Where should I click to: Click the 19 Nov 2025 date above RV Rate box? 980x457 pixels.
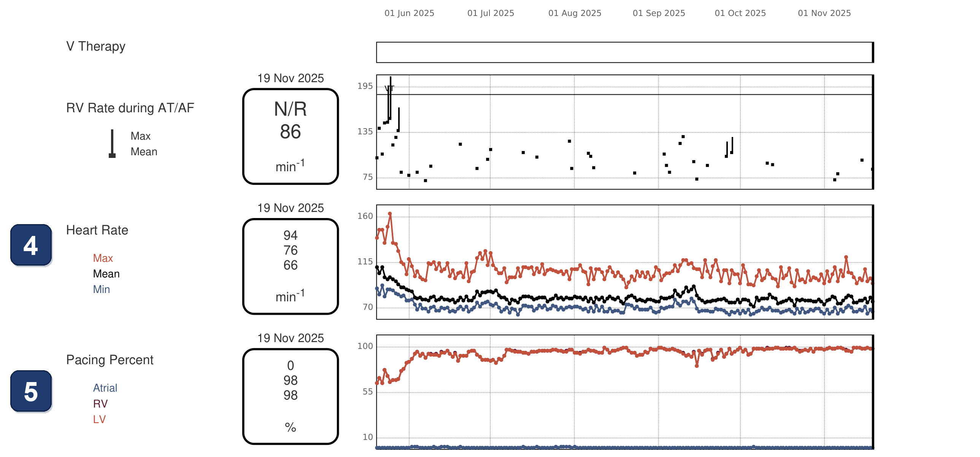[x=290, y=78]
